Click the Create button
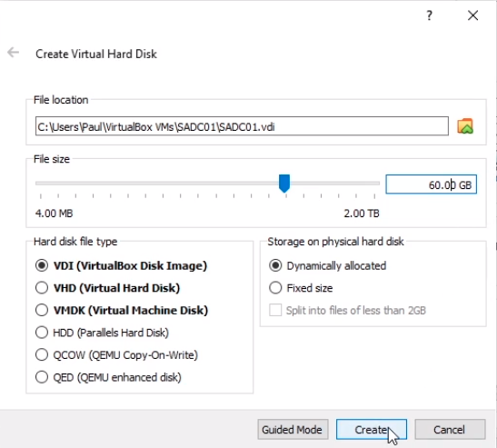The width and height of the screenshot is (497, 448). coord(372,429)
